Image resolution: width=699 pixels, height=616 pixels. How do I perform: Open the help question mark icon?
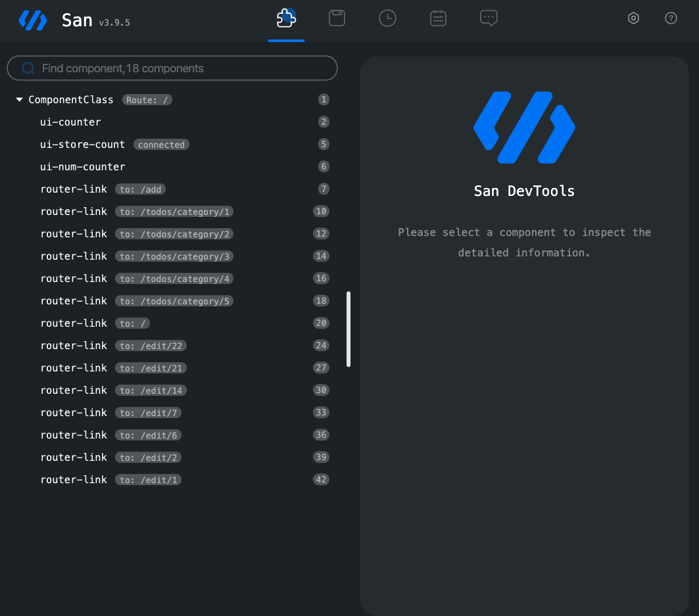click(671, 18)
